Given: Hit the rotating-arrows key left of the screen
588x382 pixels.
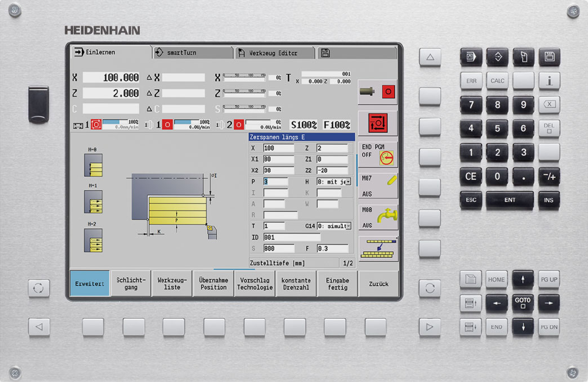Looking at the screenshot, I should tap(39, 288).
